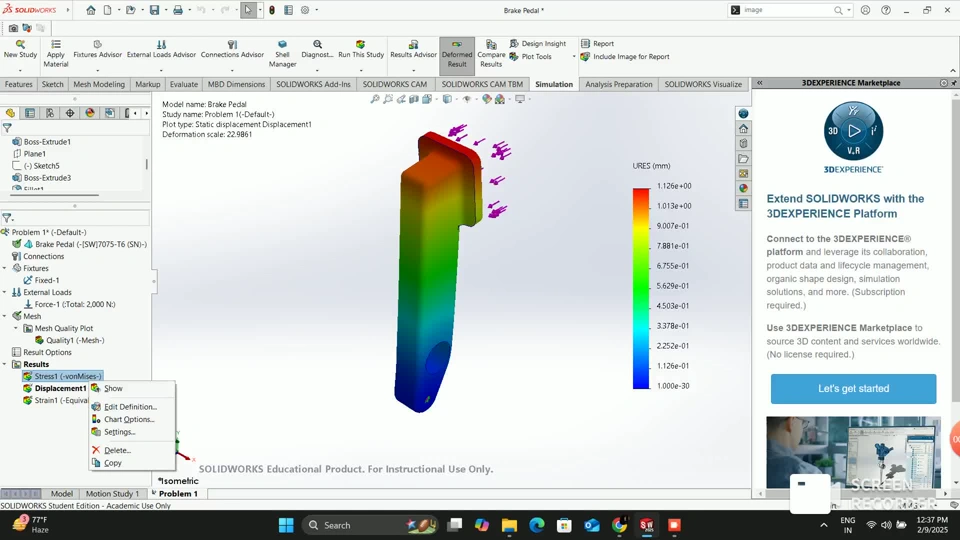Screen dimensions: 960x540
Task: Click Compare Results
Action: pyautogui.click(x=491, y=54)
